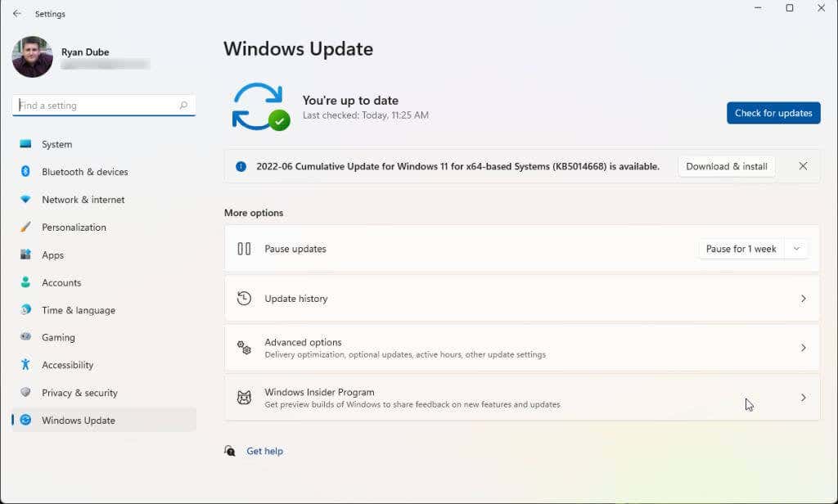Click Download & install for KB5014668
838x504 pixels.
(x=726, y=166)
